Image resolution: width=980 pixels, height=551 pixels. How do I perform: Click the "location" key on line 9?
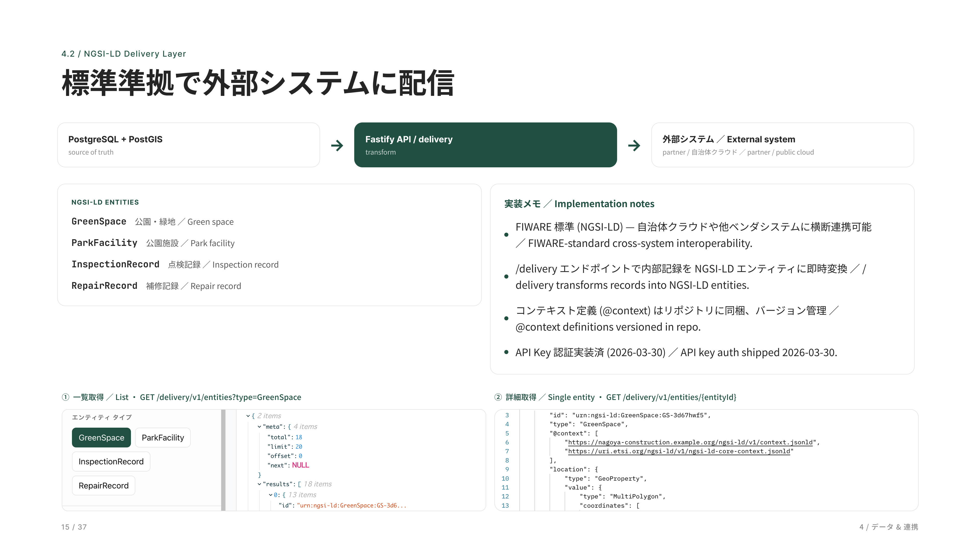pos(568,469)
